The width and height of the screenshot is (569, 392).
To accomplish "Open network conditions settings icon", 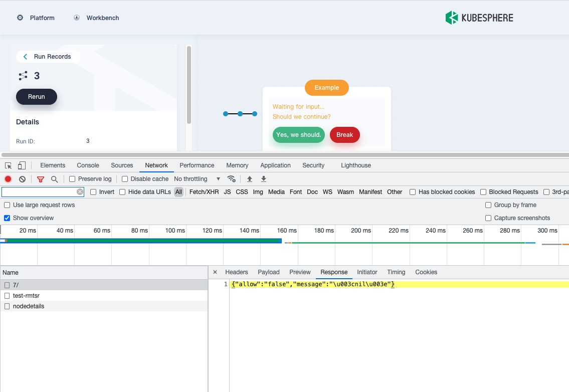I will [232, 178].
